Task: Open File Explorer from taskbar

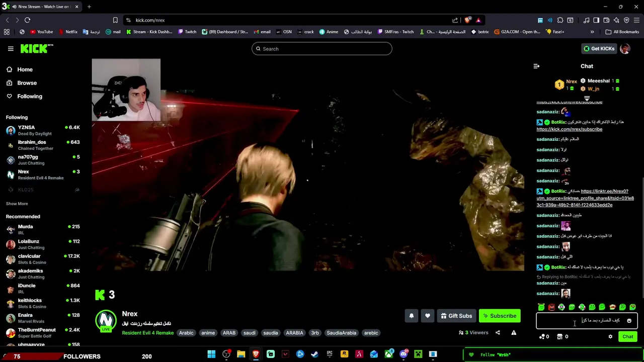Action: pyautogui.click(x=241, y=354)
